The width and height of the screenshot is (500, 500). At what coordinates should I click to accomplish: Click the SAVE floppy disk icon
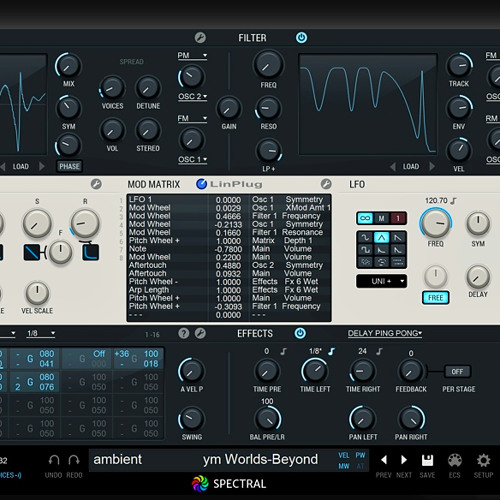point(427,460)
